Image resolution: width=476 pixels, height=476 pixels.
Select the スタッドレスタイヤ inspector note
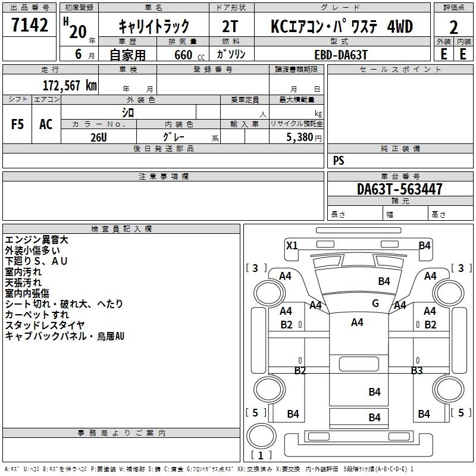(x=45, y=325)
